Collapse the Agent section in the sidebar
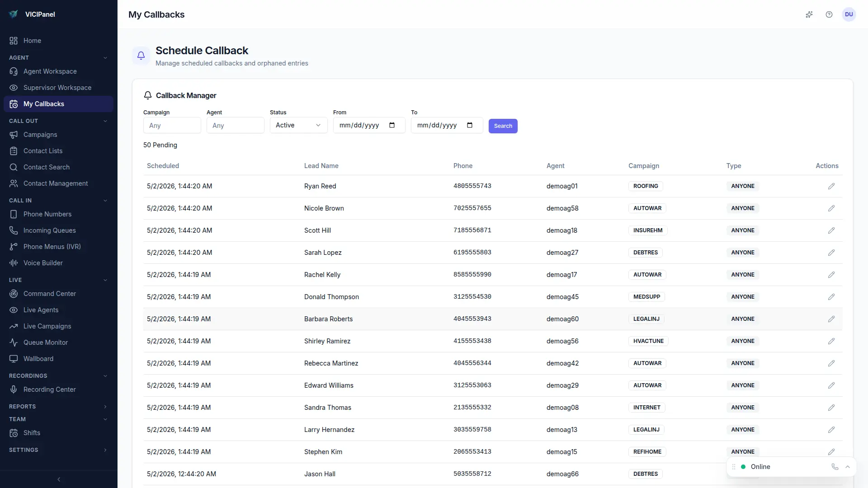Viewport: 868px width, 488px height. pyautogui.click(x=105, y=57)
